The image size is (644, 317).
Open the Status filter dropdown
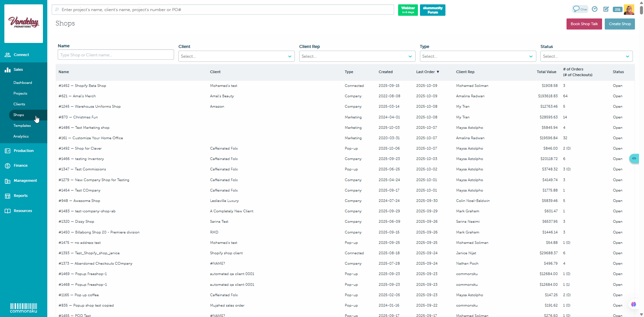(586, 56)
